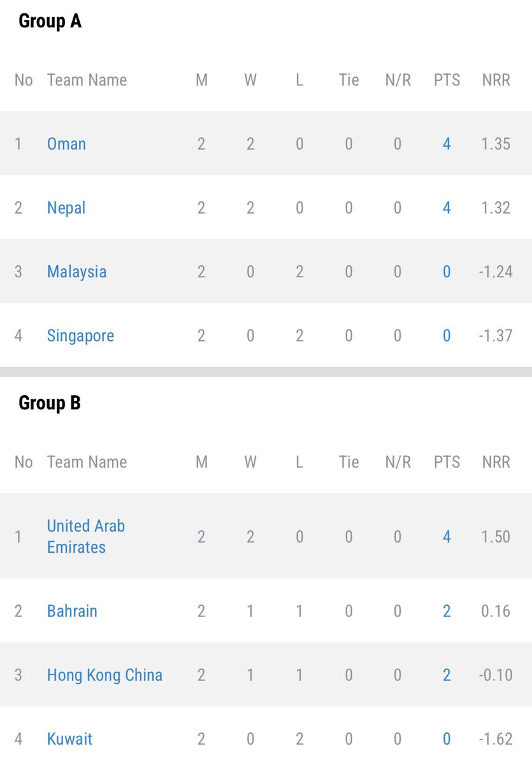Viewport: 532px width, 765px height.
Task: Open the Oman team link
Action: [x=66, y=144]
